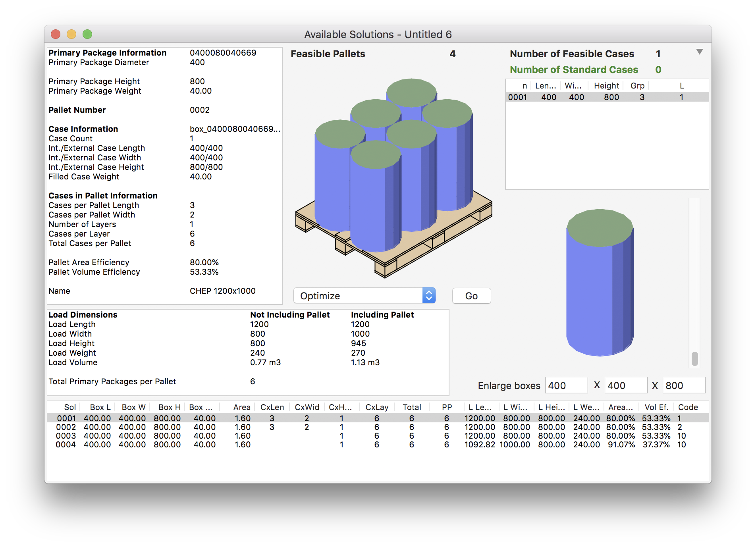This screenshot has height=547, width=756.
Task: Sort by the Box W column header
Action: pos(133,407)
